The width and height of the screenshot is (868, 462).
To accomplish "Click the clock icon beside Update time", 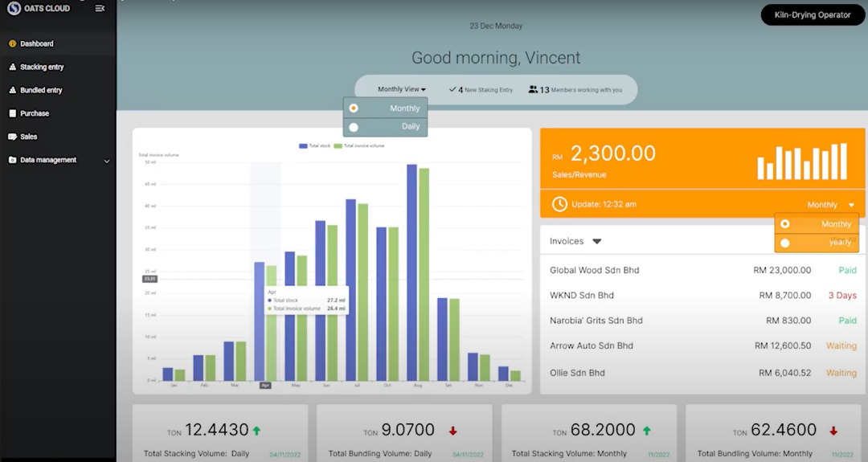I will (559, 205).
